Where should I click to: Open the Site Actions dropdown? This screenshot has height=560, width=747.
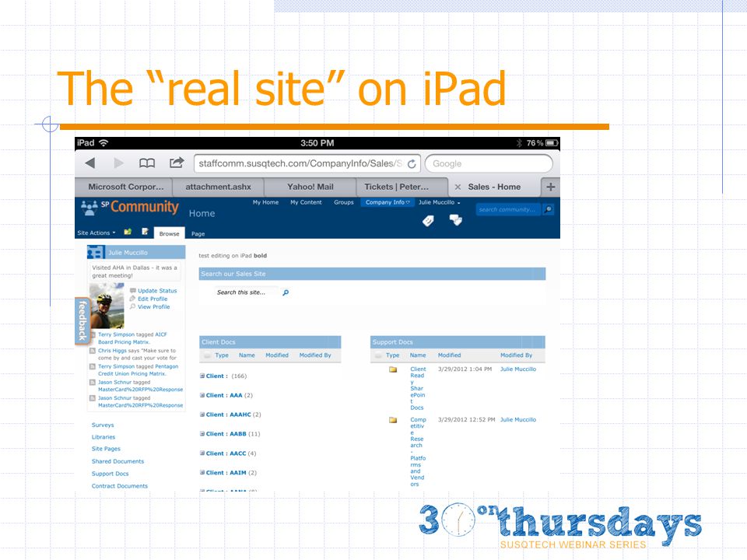tap(96, 233)
